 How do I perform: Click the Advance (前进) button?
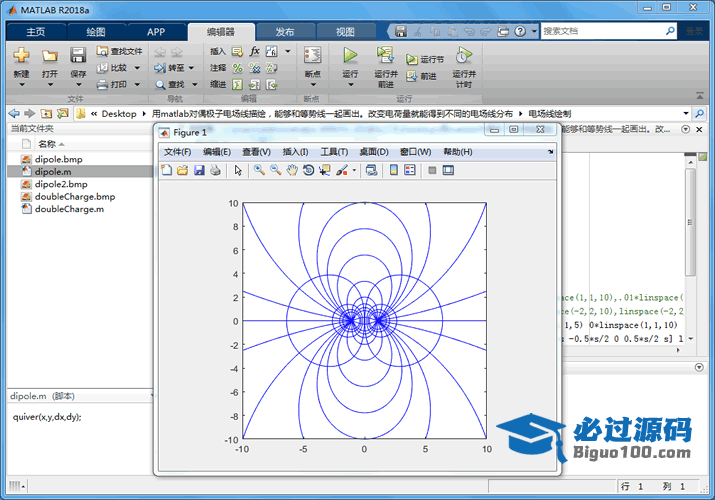coord(421,76)
